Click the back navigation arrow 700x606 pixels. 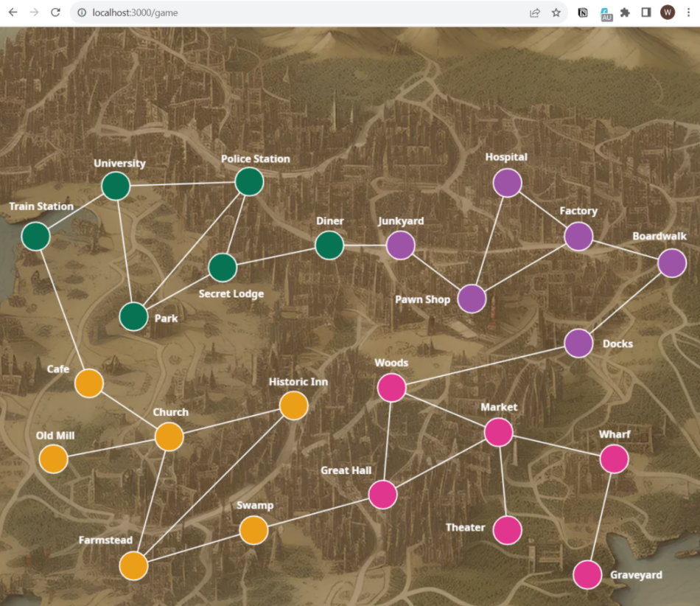coord(13,13)
